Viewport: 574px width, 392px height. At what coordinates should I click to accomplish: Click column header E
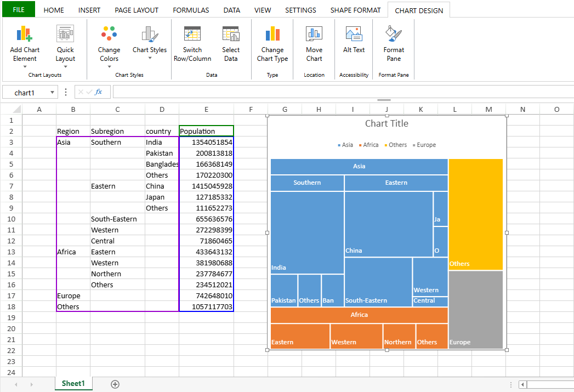pyautogui.click(x=206, y=109)
